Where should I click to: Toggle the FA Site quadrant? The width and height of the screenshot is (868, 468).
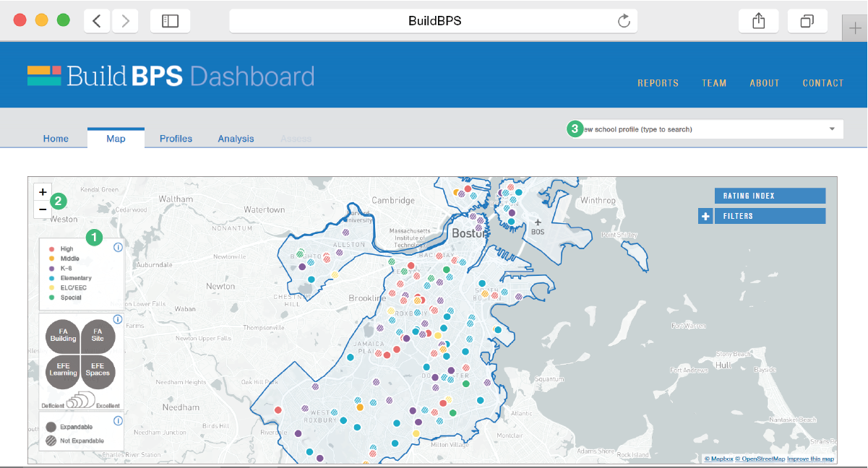coord(98,335)
